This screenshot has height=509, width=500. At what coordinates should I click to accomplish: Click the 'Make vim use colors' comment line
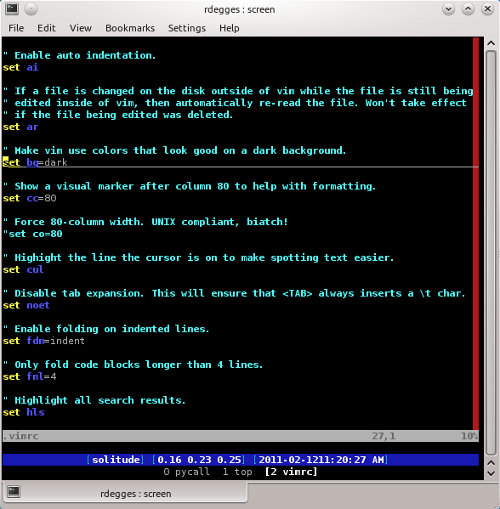click(x=175, y=151)
